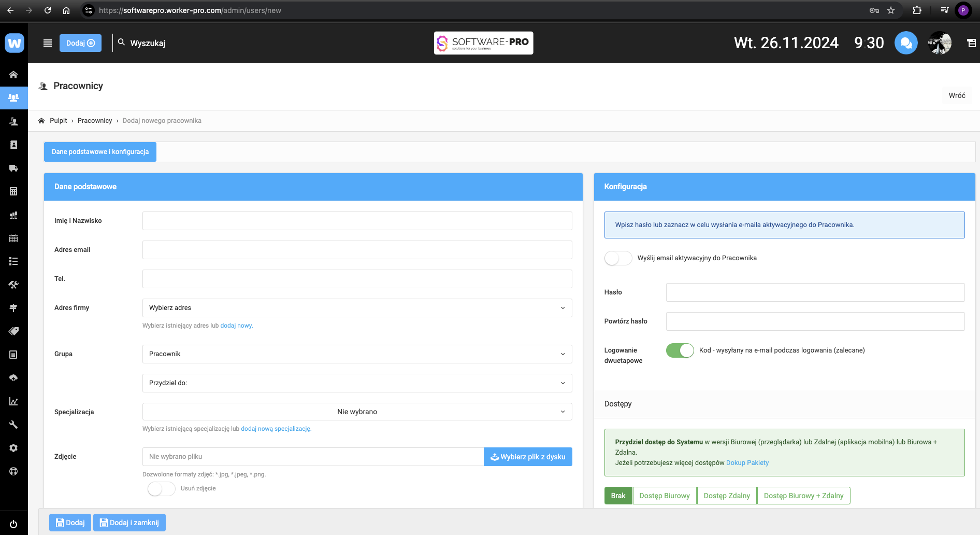980x535 pixels.
Task: Select the Dane podstawowe i konfiguracja tab
Action: [x=100, y=152]
